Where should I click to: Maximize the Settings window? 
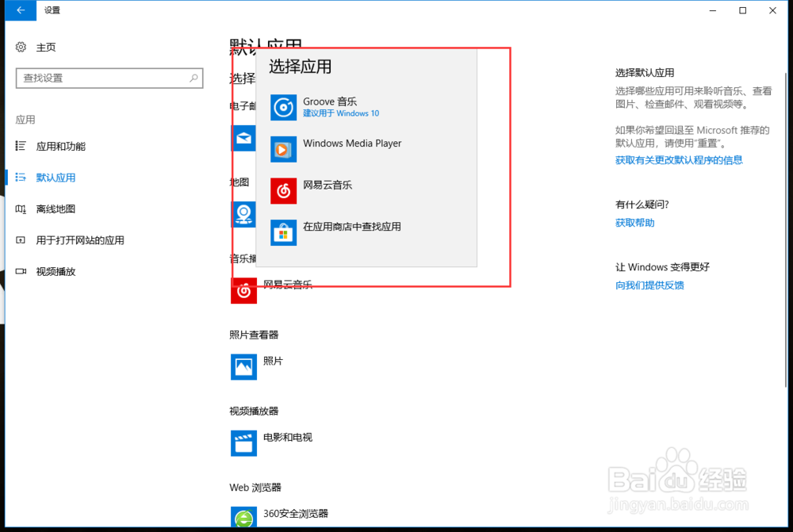coord(742,10)
